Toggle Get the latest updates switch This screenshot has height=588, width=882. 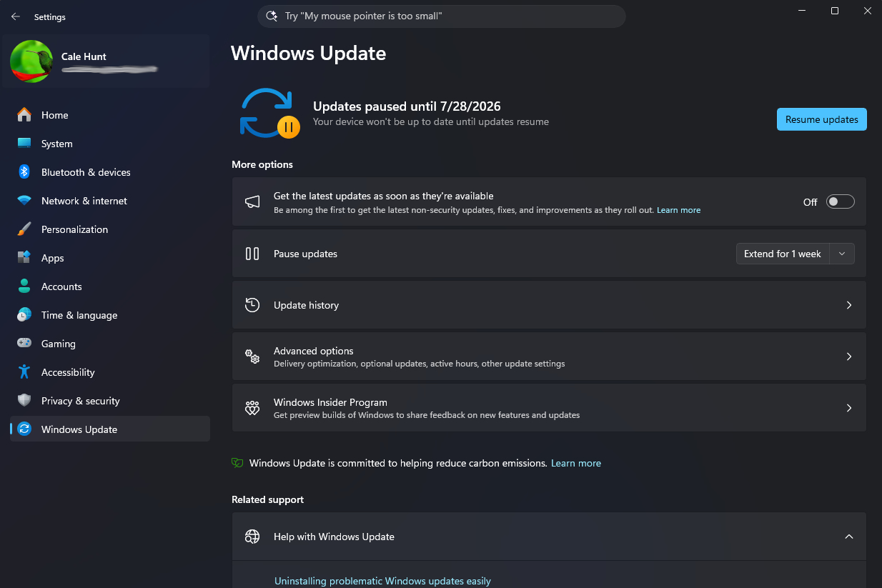coord(840,202)
